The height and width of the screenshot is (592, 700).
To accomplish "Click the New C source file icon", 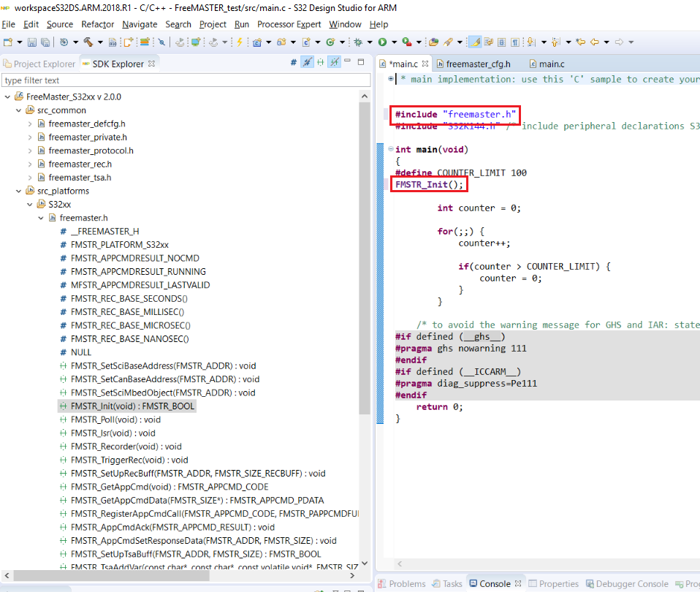I will coord(306,42).
